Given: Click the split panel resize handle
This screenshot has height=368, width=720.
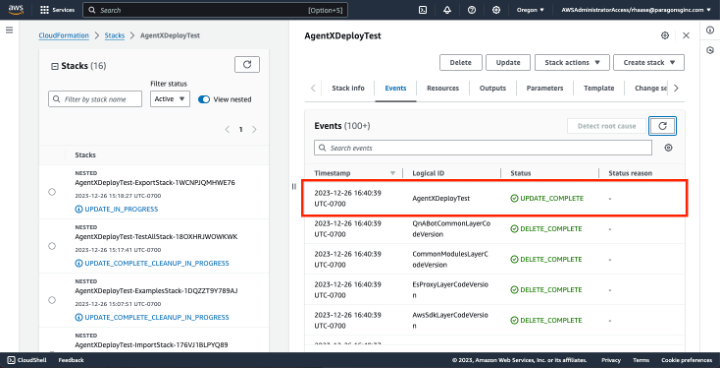Looking at the screenshot, I should click(294, 186).
